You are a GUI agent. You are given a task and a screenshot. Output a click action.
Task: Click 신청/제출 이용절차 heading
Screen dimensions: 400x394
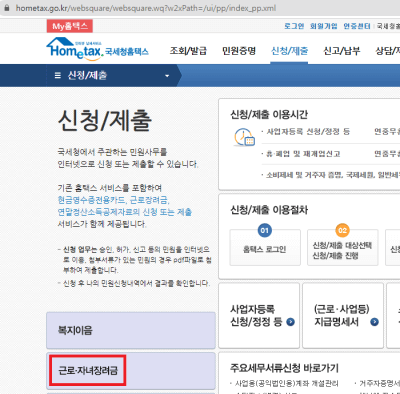(x=269, y=210)
